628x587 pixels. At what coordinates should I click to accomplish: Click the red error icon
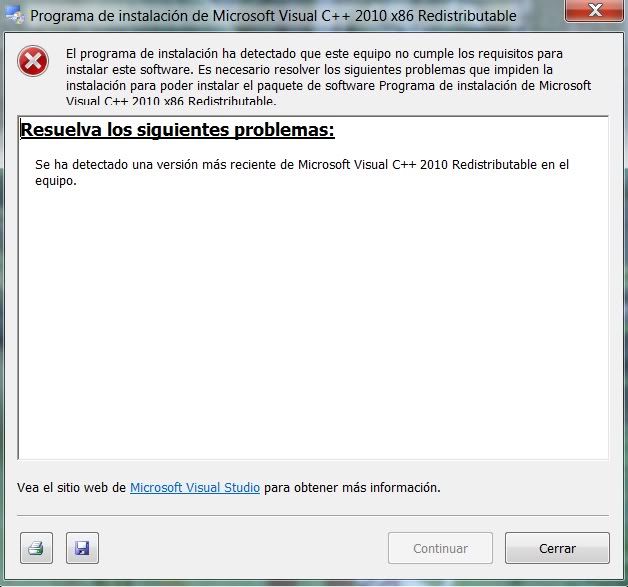pos(33,61)
